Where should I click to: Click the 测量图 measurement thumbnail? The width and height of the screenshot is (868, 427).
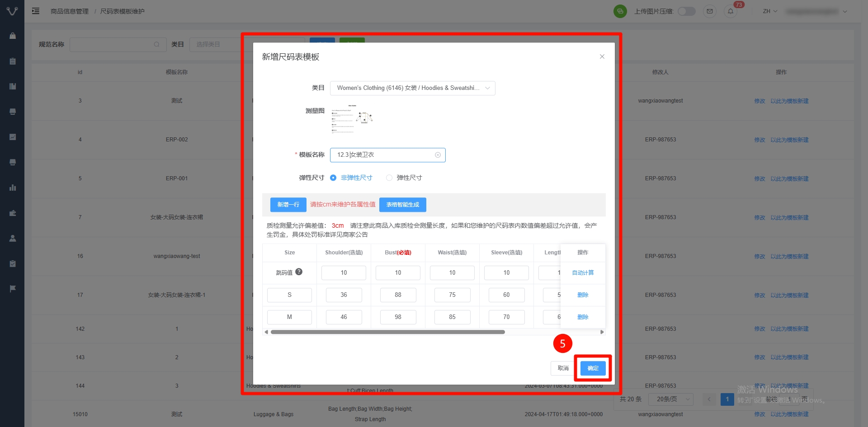coord(352,119)
